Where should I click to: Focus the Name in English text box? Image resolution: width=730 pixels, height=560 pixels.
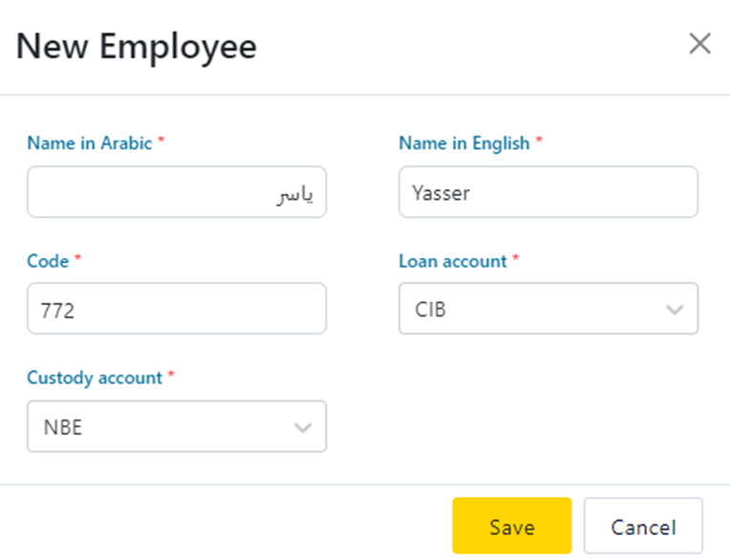[x=547, y=192]
